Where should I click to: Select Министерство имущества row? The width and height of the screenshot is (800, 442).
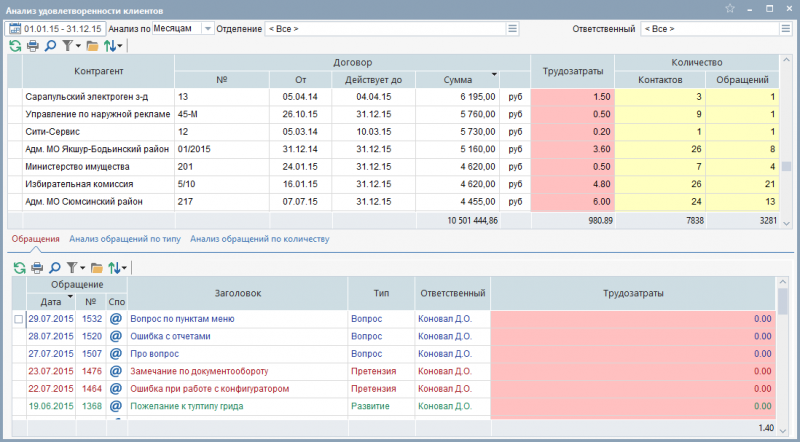[x=393, y=166]
